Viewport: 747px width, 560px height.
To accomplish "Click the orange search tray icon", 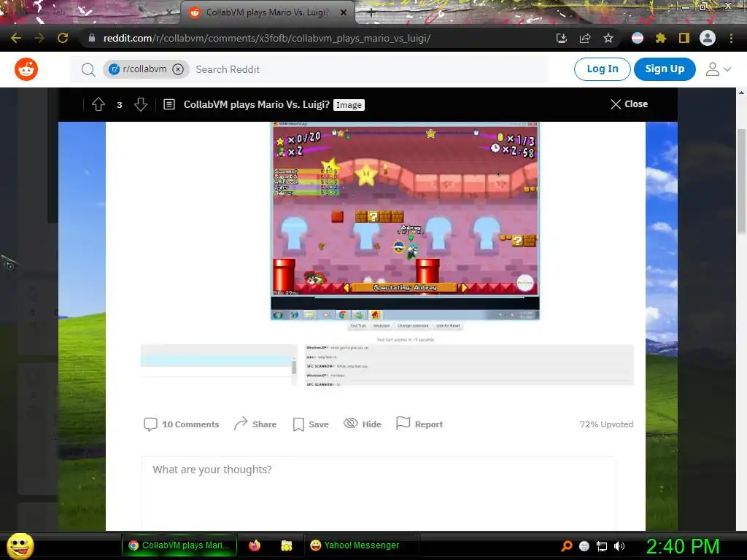I will (566, 546).
